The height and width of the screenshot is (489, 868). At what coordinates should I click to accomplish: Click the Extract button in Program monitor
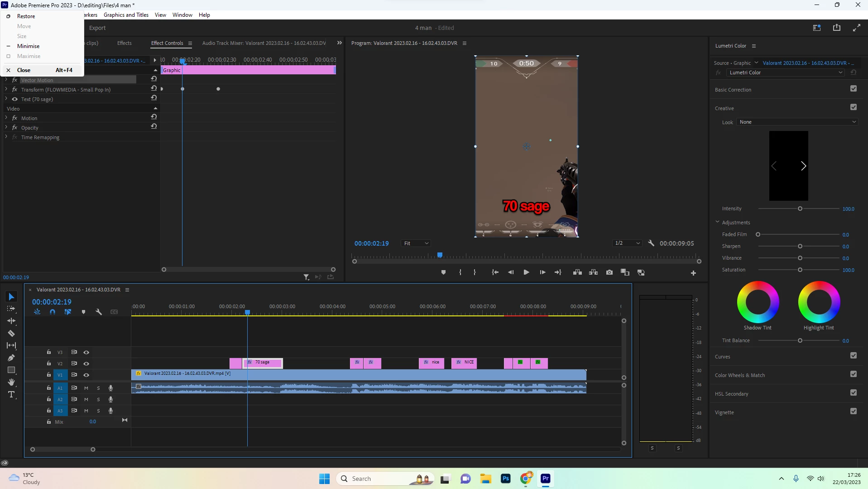click(593, 272)
